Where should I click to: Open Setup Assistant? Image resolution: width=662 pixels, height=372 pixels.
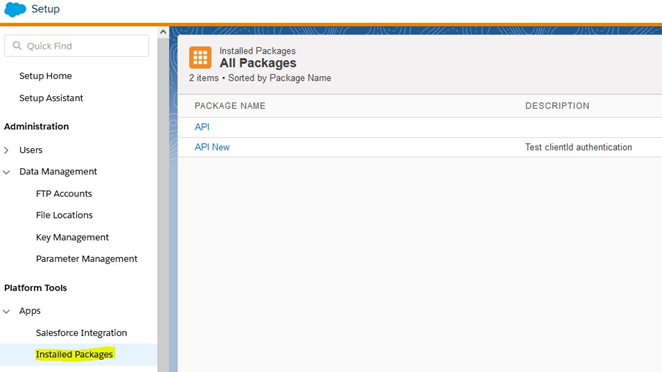[x=51, y=98]
